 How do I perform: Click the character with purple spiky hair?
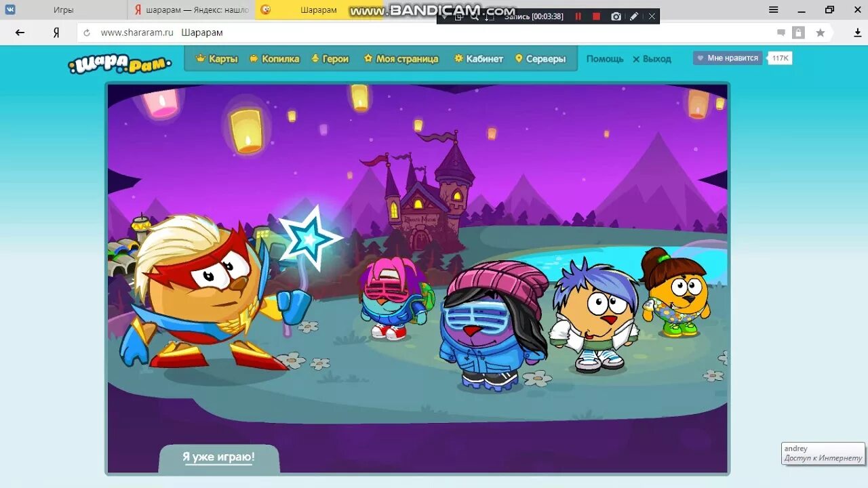(x=595, y=316)
